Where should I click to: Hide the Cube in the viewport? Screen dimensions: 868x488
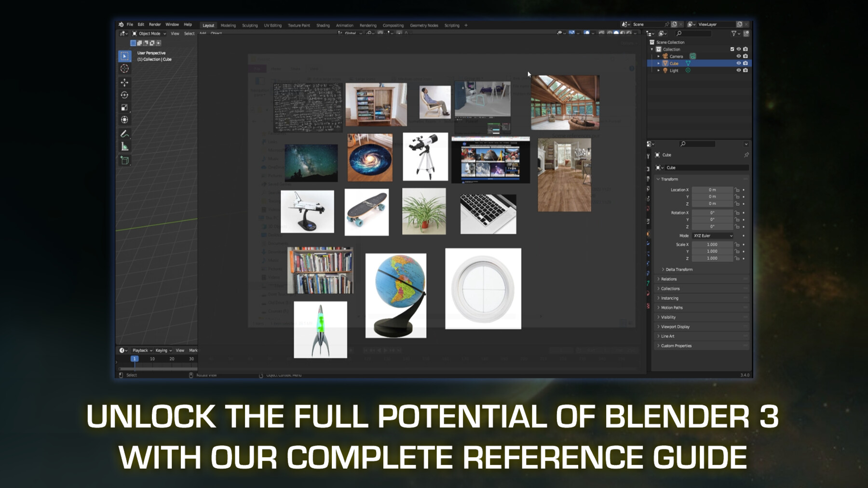point(739,64)
